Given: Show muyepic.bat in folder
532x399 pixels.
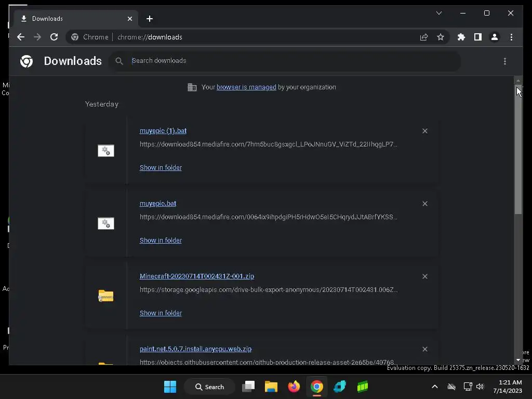Looking at the screenshot, I should (x=161, y=240).
